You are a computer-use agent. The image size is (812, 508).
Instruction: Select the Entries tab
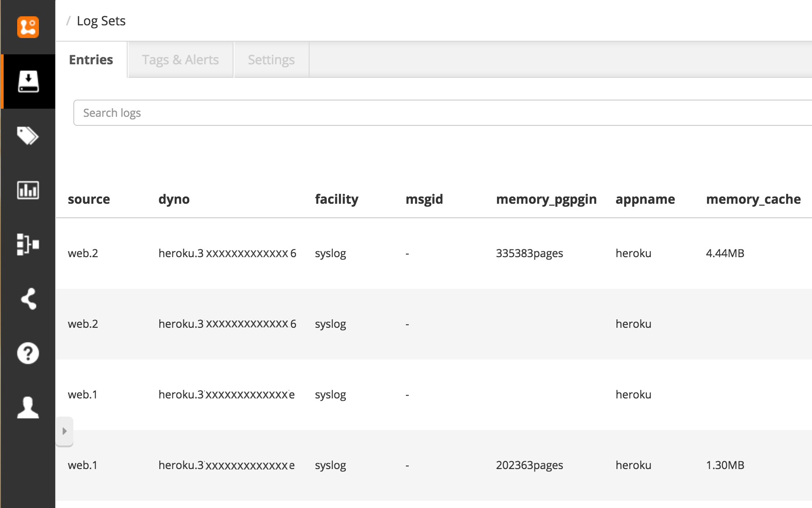[91, 60]
